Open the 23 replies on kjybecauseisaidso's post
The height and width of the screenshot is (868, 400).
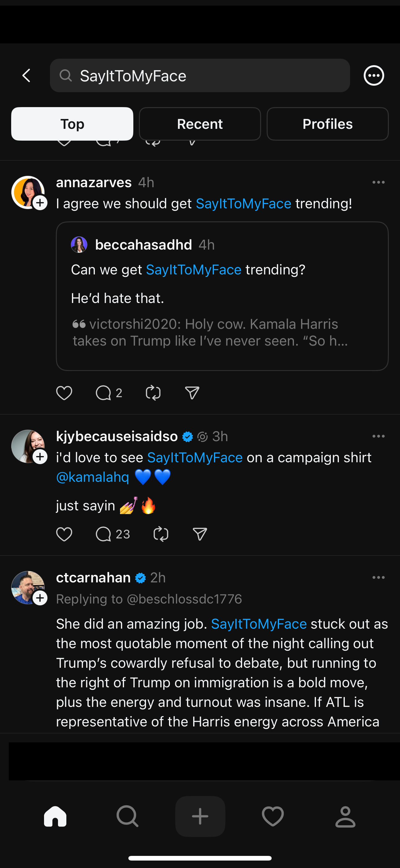pos(104,534)
